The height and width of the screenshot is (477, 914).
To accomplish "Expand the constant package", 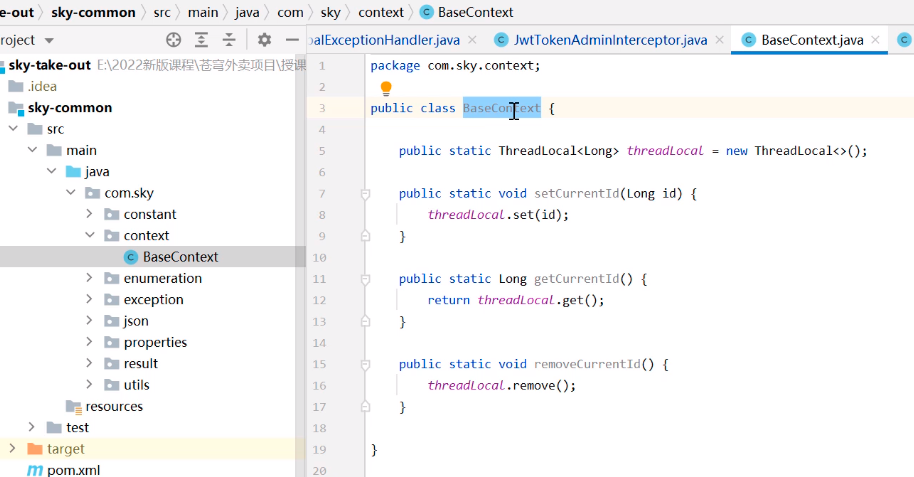I will click(89, 214).
